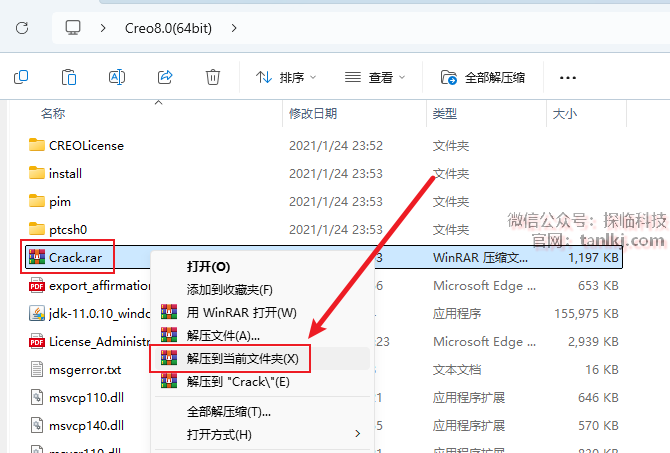This screenshot has height=453, width=670.
Task: Click the rename icon in toolbar
Action: click(117, 77)
